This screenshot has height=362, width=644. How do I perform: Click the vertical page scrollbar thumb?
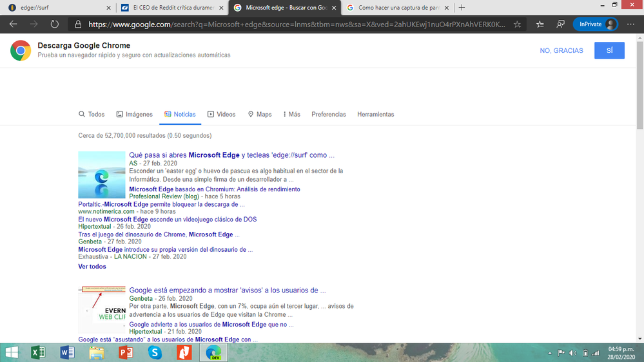640,86
